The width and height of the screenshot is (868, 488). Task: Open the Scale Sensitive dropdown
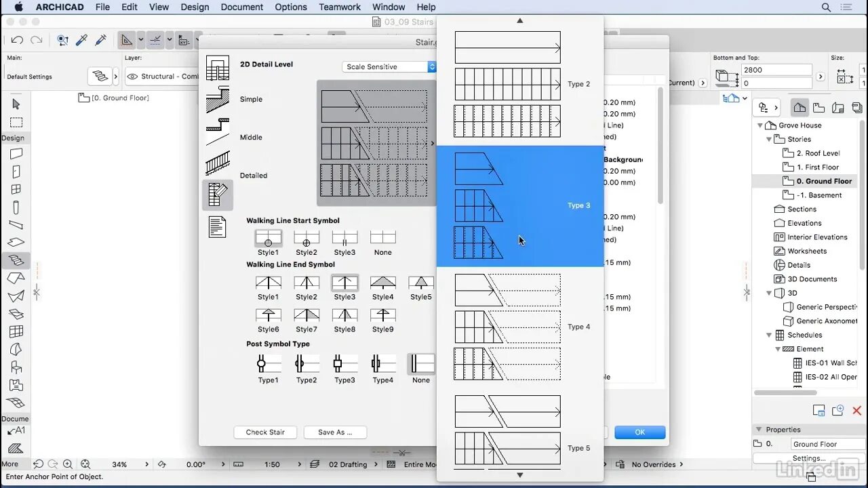389,66
